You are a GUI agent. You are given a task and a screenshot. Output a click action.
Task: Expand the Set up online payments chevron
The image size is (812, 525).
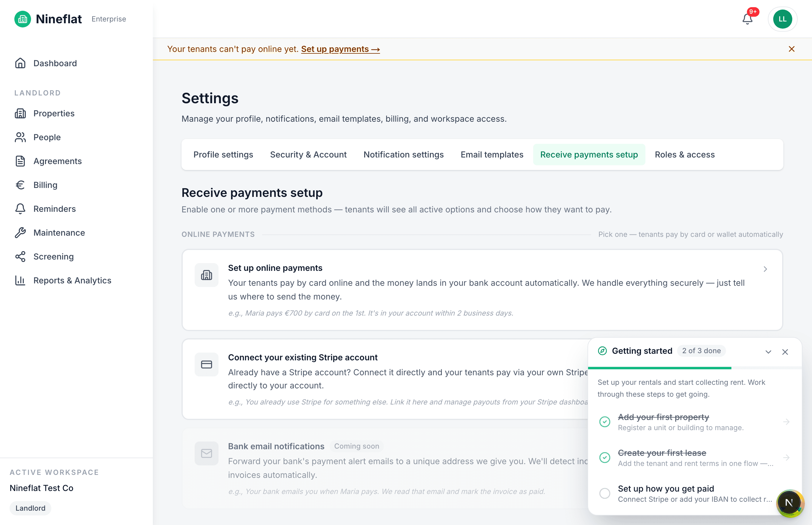[765, 269]
